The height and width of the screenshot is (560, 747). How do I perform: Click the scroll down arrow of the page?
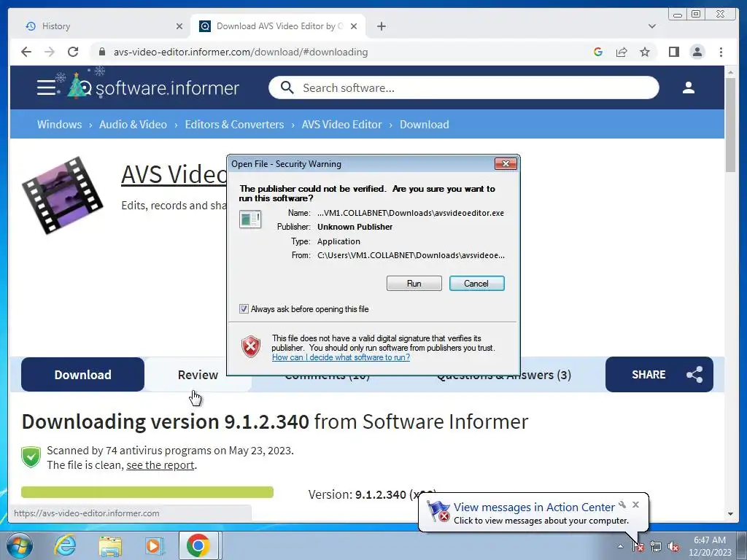[x=731, y=514]
